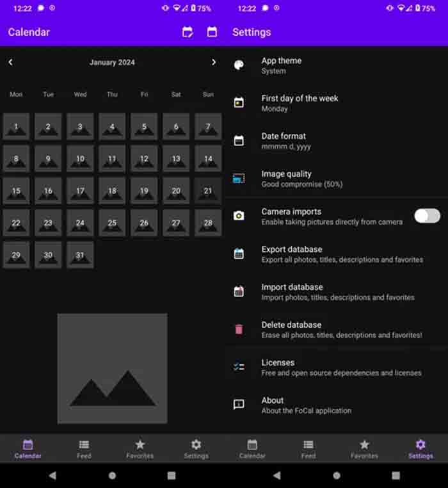The height and width of the screenshot is (488, 448).
Task: Click the Mon weekday header
Action: tap(16, 94)
